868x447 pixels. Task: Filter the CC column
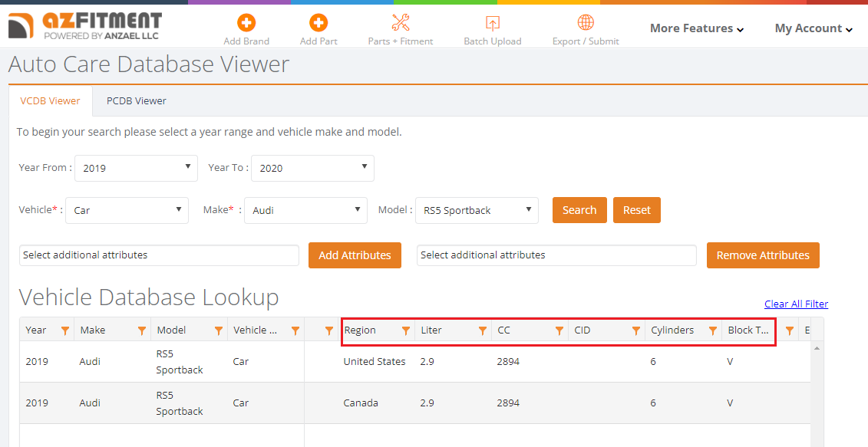coord(559,330)
